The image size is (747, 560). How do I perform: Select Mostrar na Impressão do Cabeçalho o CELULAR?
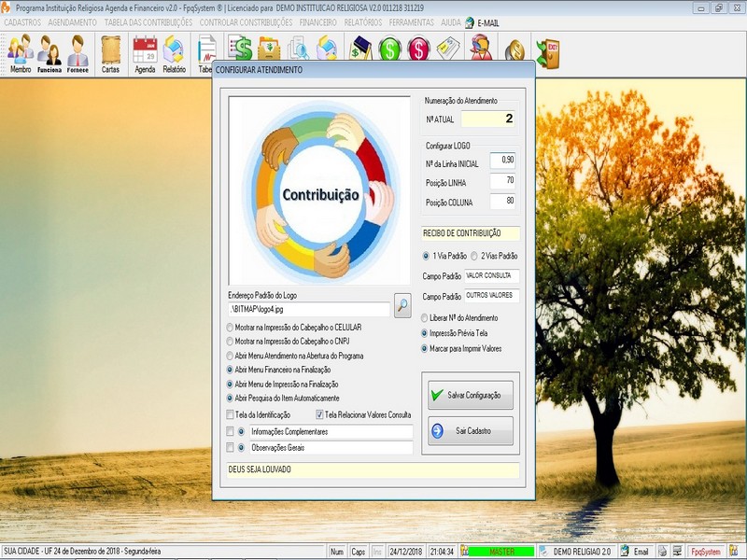230,328
